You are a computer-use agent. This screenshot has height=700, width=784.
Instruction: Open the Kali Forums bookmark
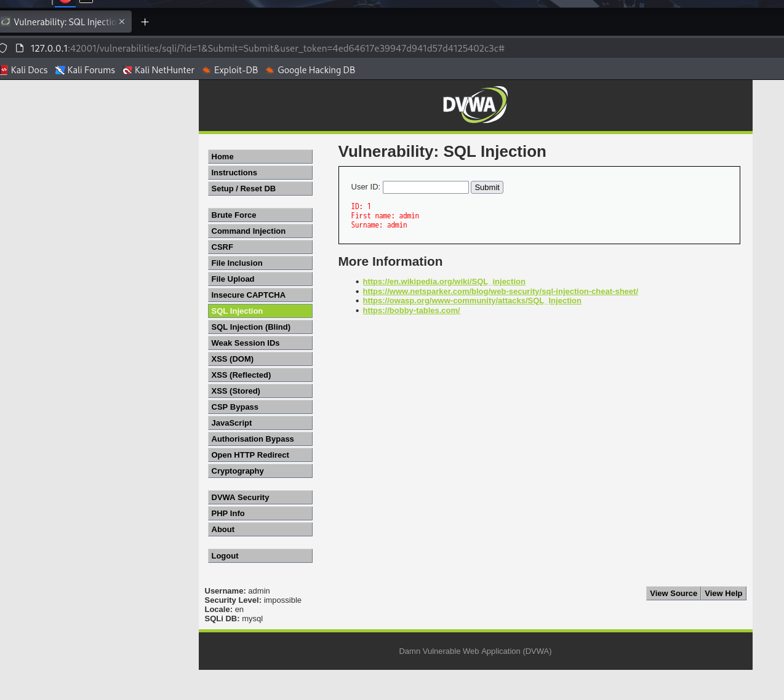tap(85, 70)
